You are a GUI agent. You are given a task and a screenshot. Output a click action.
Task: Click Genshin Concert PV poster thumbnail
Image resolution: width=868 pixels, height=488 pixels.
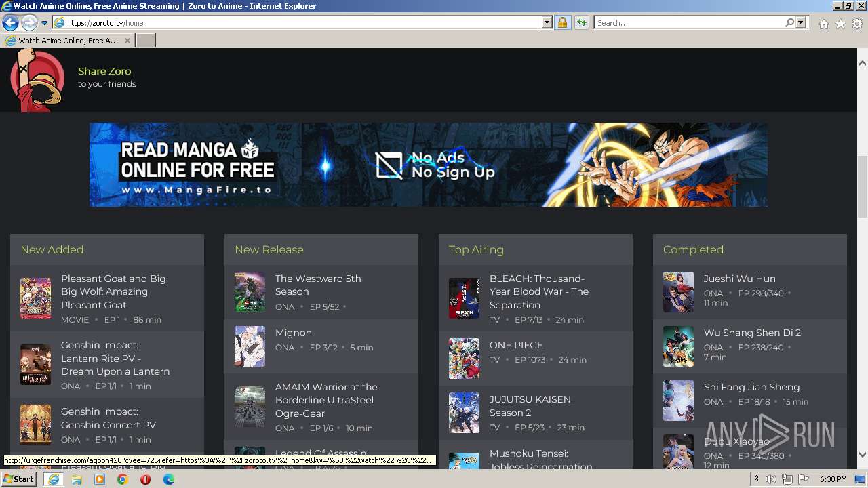(x=35, y=425)
